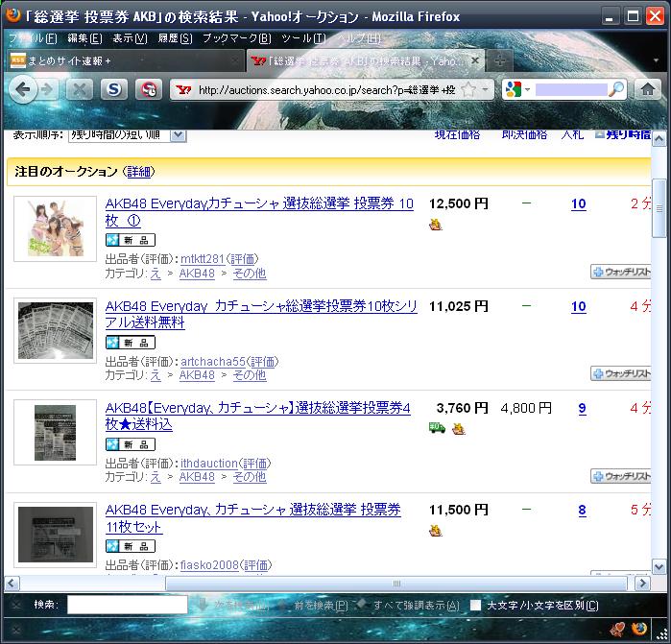Click the Yahoo site icon in address bar
Viewport: 671px width, 644px height.
pyautogui.click(x=183, y=90)
